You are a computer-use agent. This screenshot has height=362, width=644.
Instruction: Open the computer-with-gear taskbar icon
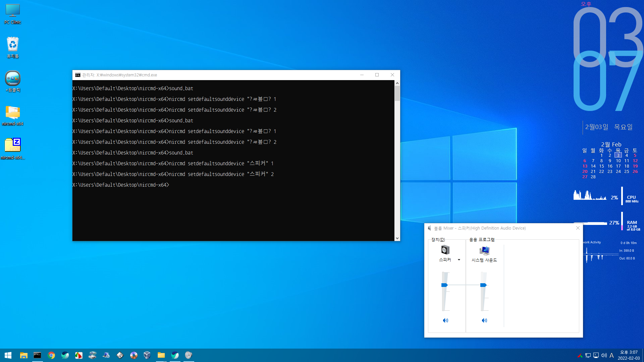click(106, 355)
